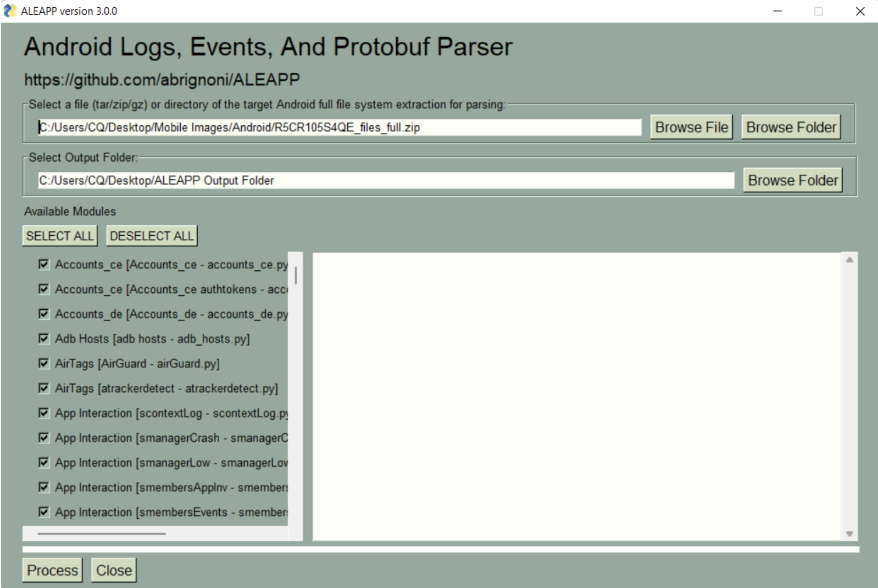This screenshot has height=588, width=878.
Task: Click Browse Folder for output folder
Action: (793, 180)
